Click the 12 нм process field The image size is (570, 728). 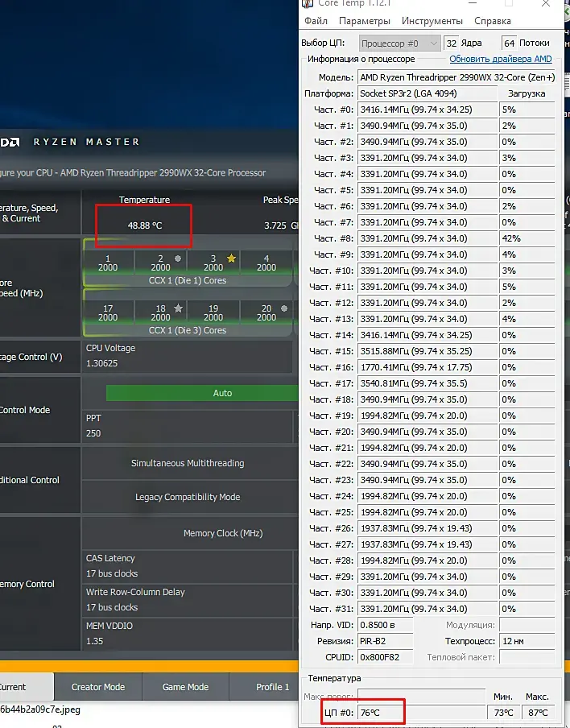tap(527, 641)
